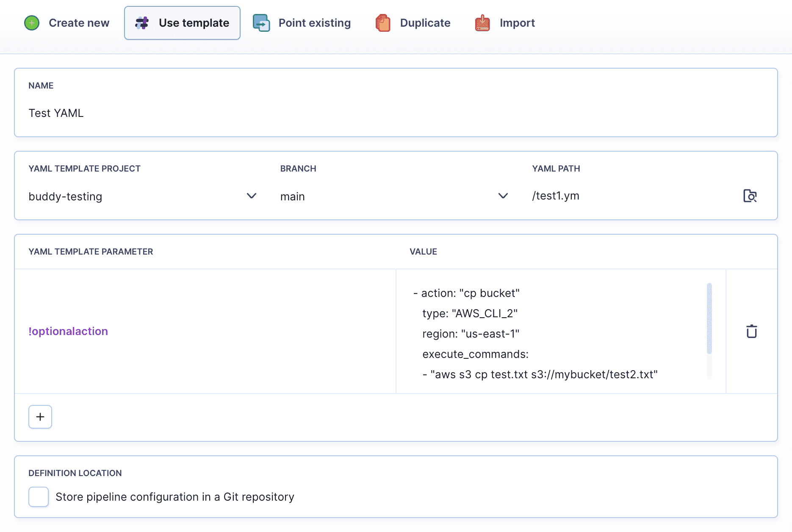This screenshot has height=532, width=792.
Task: Open the Point existing tab
Action: tap(302, 23)
